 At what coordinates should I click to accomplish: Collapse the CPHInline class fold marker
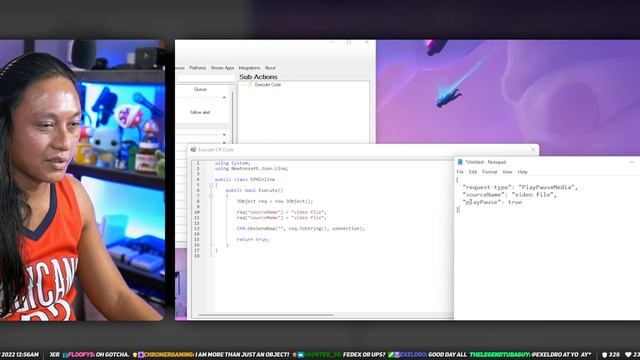[x=211, y=185]
